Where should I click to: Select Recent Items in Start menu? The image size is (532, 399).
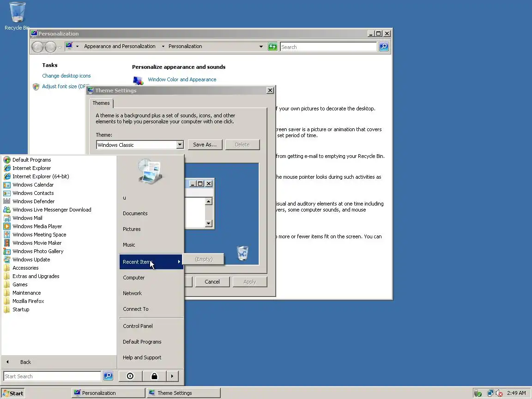click(x=151, y=262)
